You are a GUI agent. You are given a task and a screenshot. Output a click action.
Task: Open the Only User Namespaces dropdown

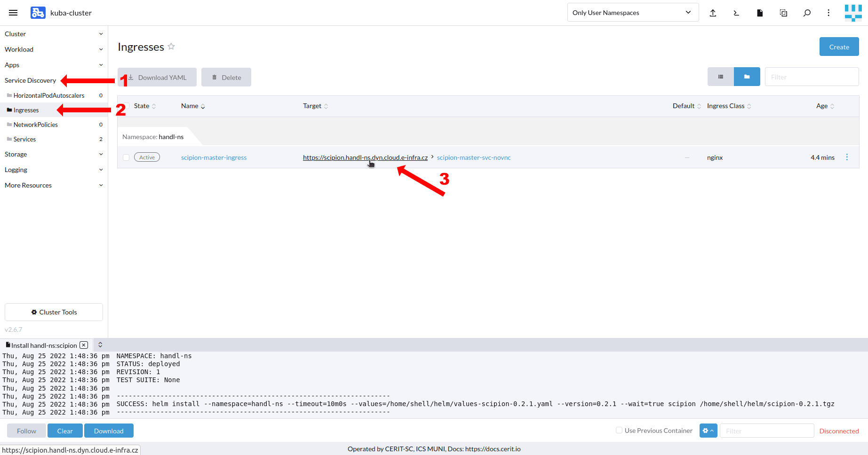[x=632, y=13]
